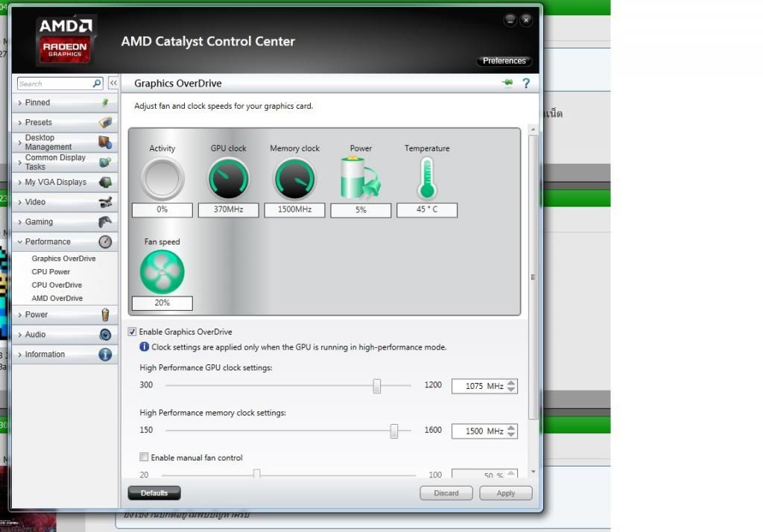Viewport: 763px width, 532px height.
Task: Click the Performance gauge icon
Action: [105, 242]
